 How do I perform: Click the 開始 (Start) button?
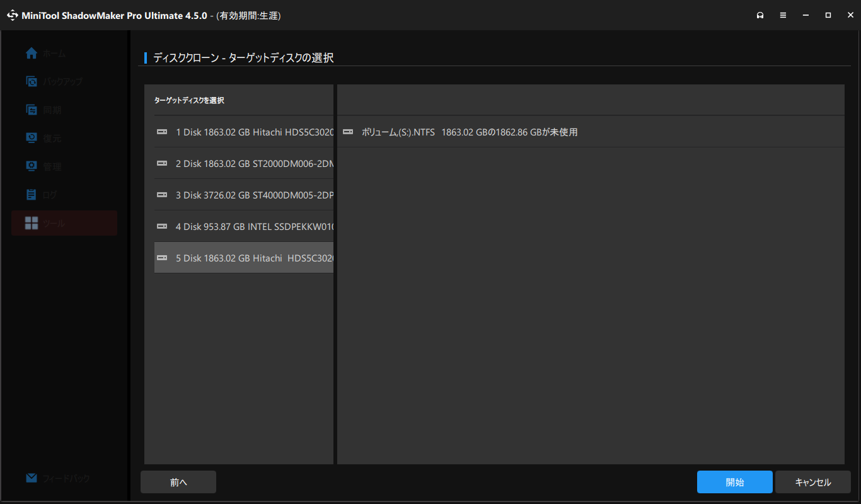[x=735, y=482]
